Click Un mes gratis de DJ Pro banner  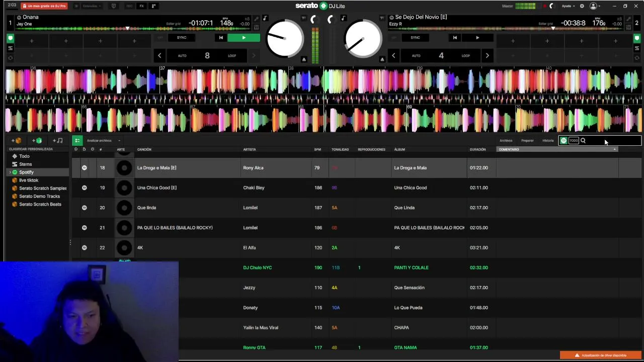click(x=44, y=6)
